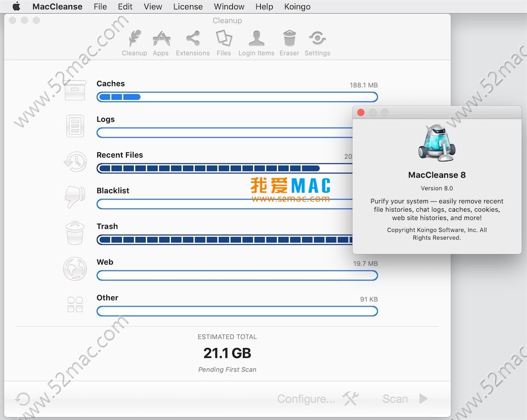The height and width of the screenshot is (420, 527).
Task: Click the Logs label
Action: click(105, 120)
